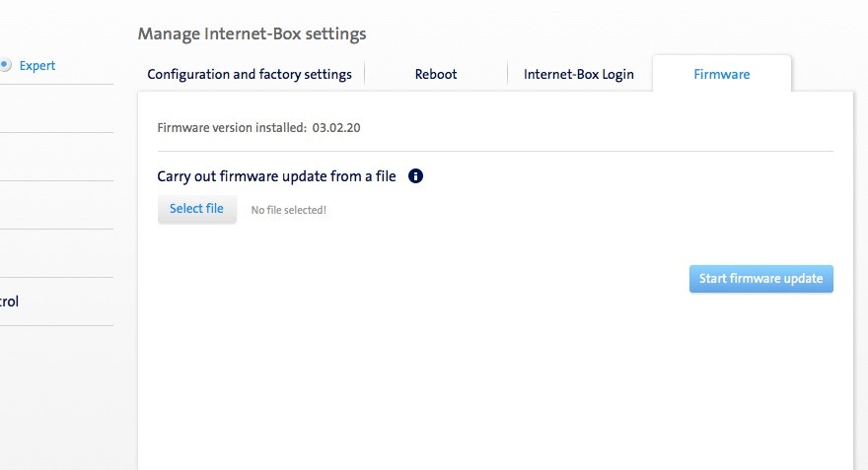Open the partially visible "trol" sidebar item
The image size is (868, 470).
point(10,302)
